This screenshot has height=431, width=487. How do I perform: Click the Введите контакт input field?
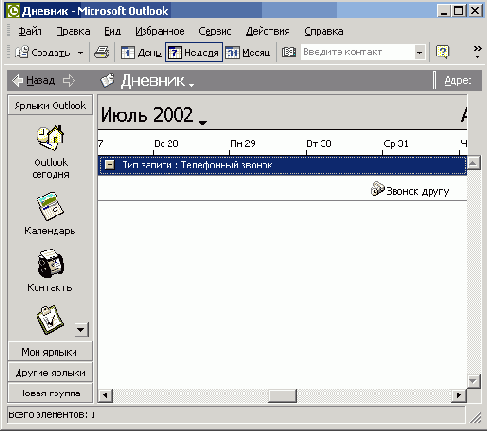click(x=358, y=52)
